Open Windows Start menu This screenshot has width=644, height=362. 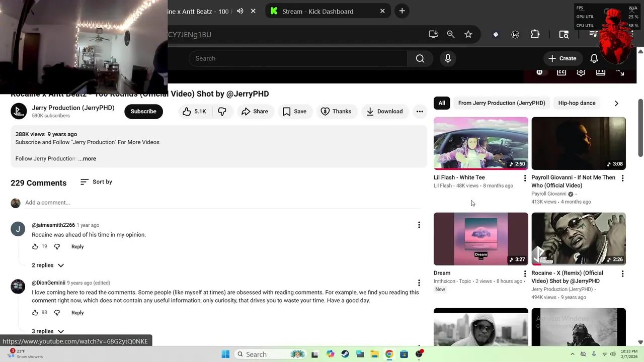225,354
